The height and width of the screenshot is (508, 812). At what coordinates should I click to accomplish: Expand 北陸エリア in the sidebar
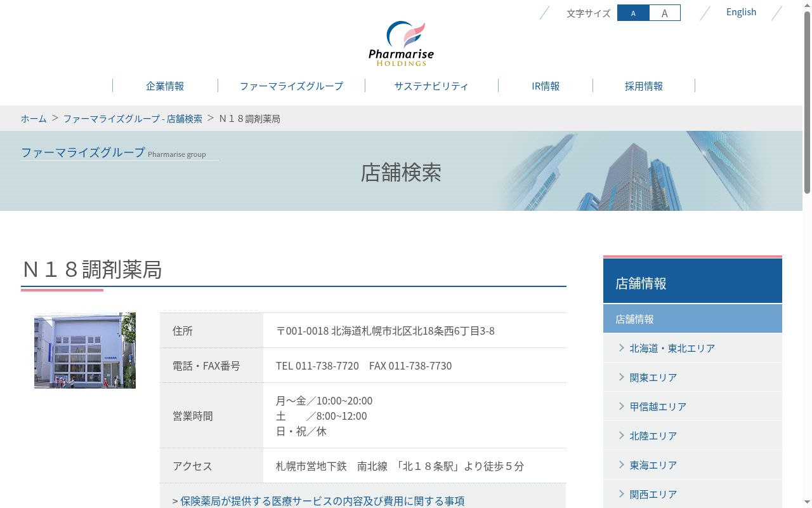(693, 436)
